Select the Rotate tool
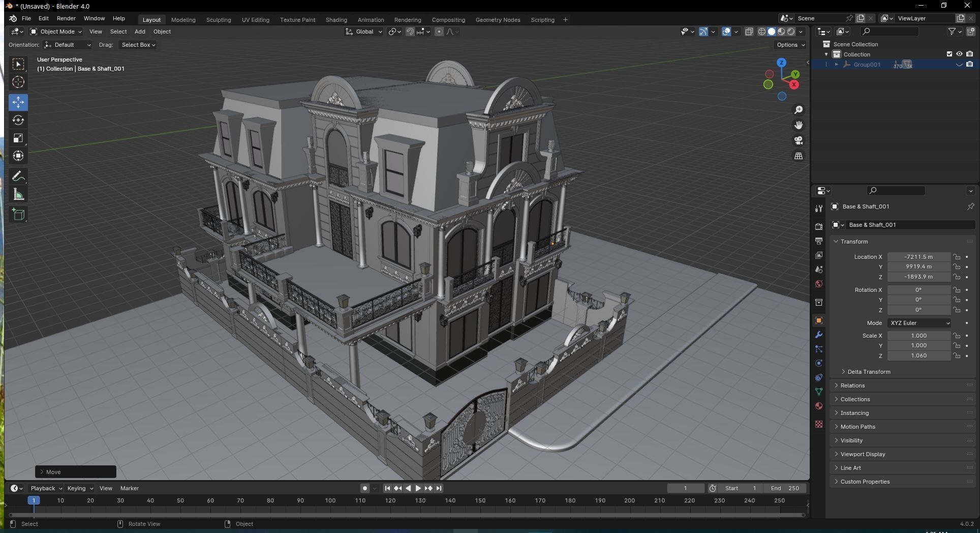Viewport: 980px width, 533px height. point(18,120)
